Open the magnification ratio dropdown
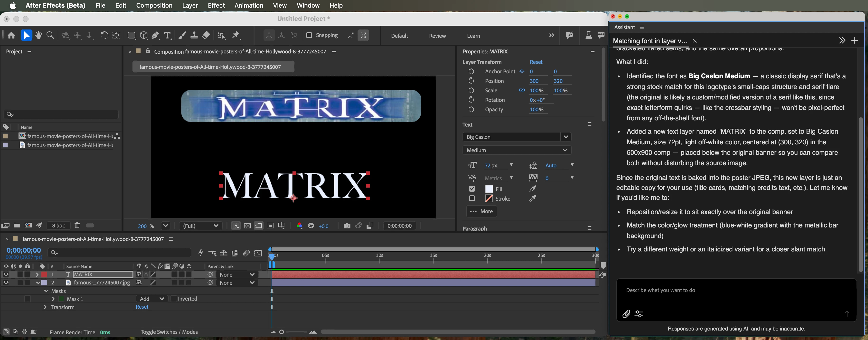The height and width of the screenshot is (340, 868). click(x=165, y=226)
